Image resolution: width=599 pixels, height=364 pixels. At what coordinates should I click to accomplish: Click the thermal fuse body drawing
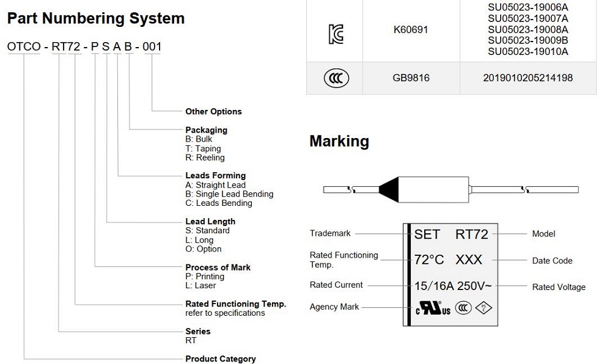tap(428, 189)
